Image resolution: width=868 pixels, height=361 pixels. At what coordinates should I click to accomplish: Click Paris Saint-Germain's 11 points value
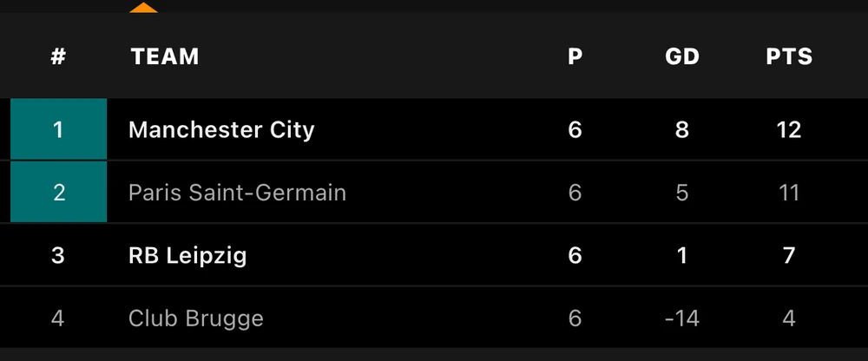(789, 193)
